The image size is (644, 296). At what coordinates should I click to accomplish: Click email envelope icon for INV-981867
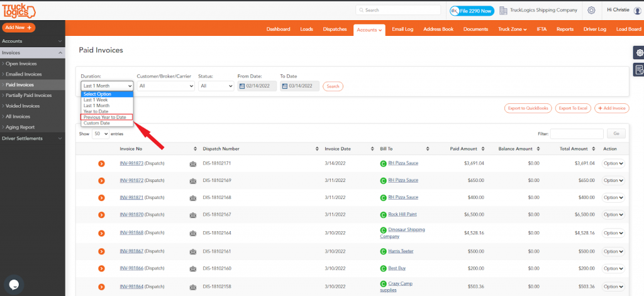(192, 251)
